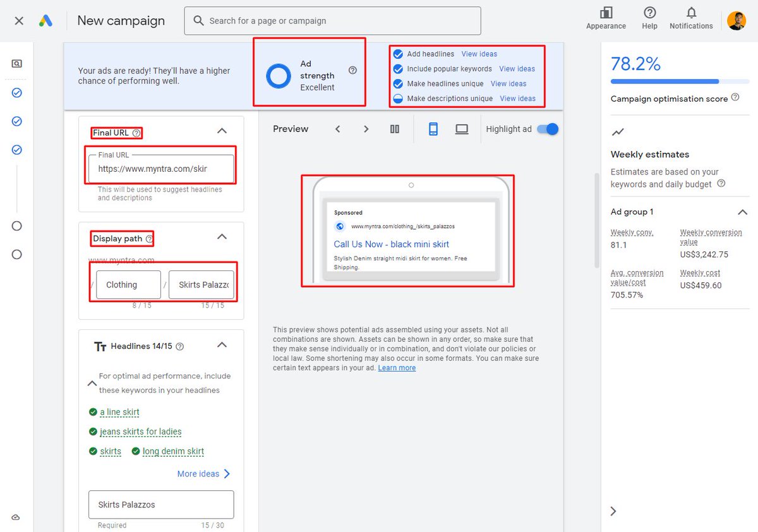Open the Help icon

[649, 13]
